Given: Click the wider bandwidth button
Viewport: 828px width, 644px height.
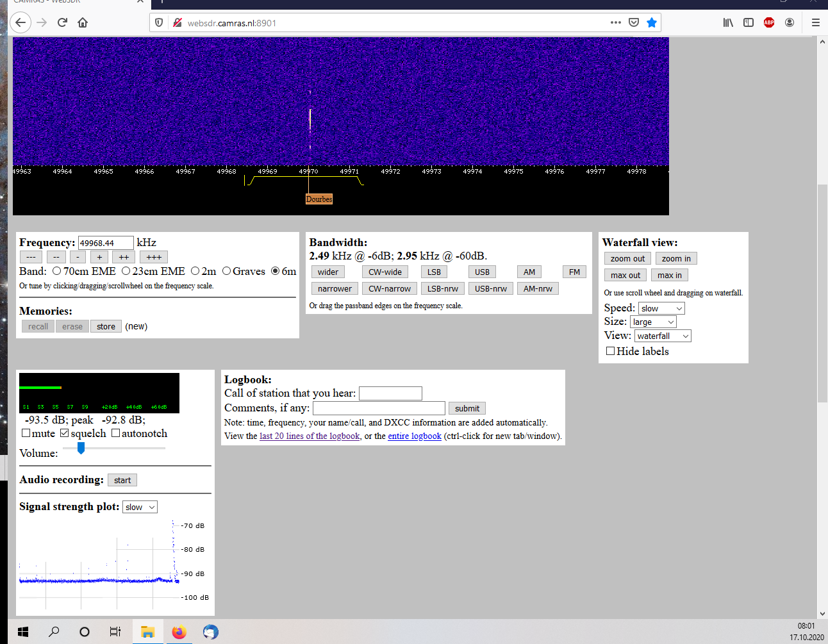Looking at the screenshot, I should coord(328,272).
